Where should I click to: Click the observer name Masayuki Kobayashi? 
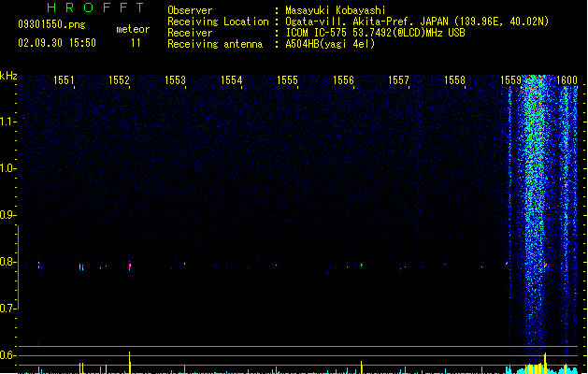click(336, 10)
